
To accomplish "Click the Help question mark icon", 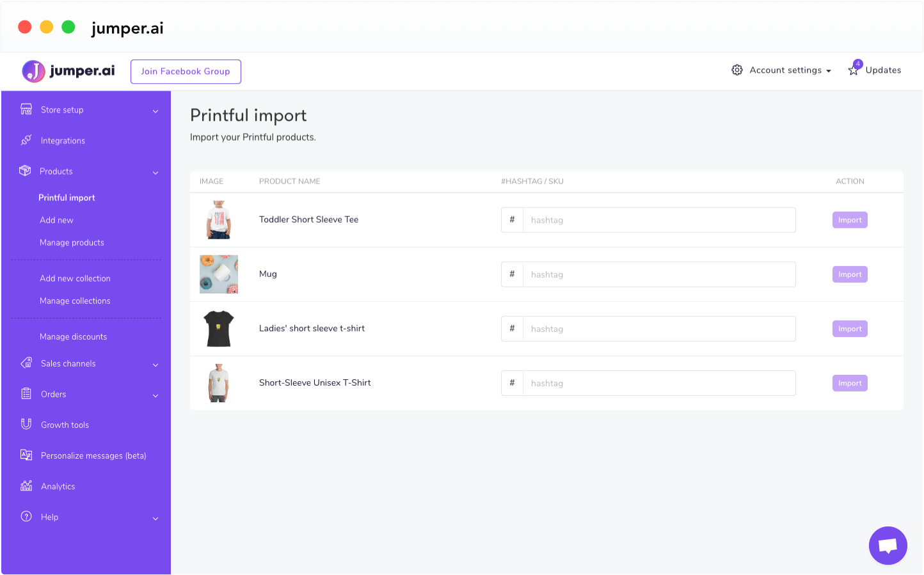I will coord(26,516).
